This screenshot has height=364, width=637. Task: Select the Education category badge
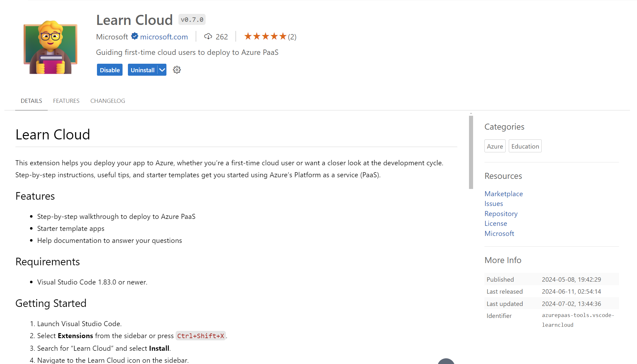click(525, 146)
